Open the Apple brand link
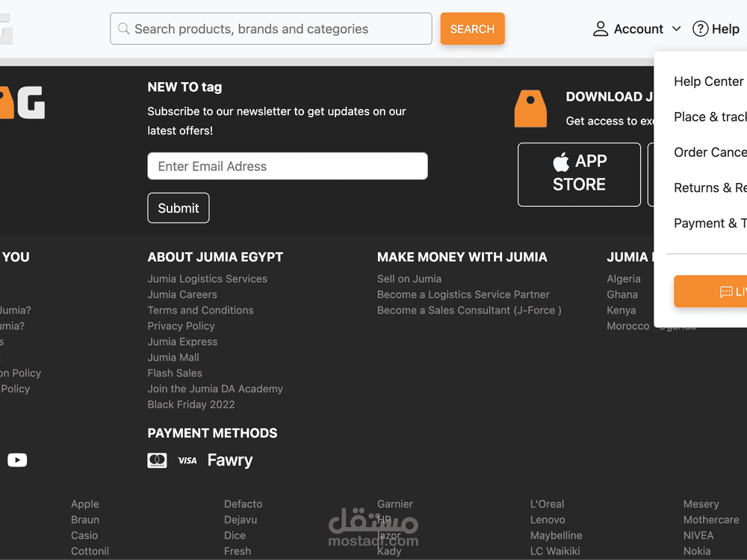 tap(85, 504)
